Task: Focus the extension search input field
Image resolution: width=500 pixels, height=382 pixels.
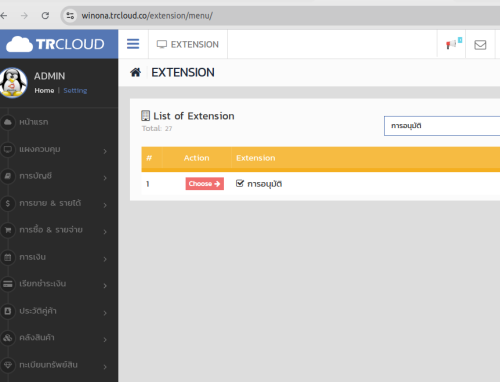Action: click(442, 126)
